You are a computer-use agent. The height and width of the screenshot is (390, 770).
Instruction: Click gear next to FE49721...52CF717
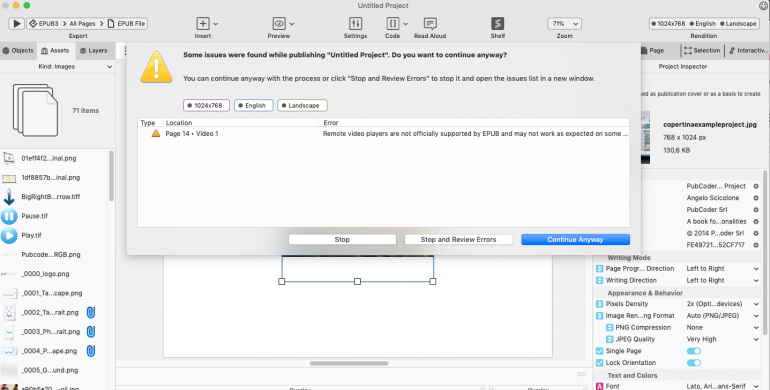[x=756, y=245]
